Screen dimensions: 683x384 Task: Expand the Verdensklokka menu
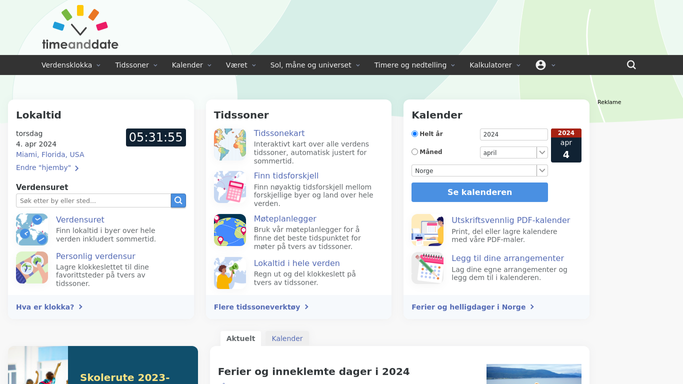(71, 65)
